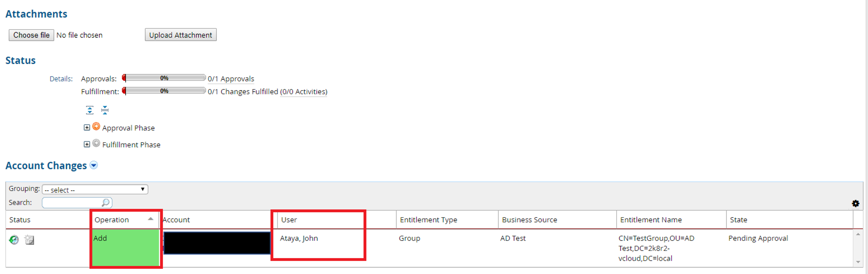Image resolution: width=868 pixels, height=274 pixels.
Task: Click the orange Approval Phase status icon
Action: pyautogui.click(x=96, y=127)
